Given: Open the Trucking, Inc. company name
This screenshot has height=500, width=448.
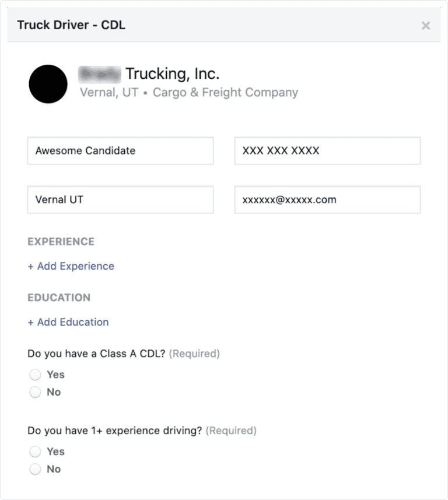Looking at the screenshot, I should point(149,74).
